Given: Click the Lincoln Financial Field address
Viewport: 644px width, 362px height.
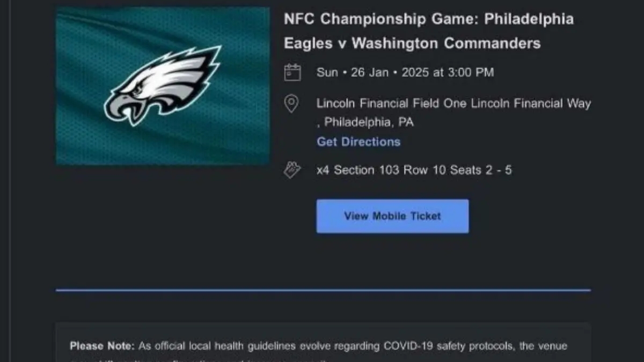Looking at the screenshot, I should click(x=454, y=103).
